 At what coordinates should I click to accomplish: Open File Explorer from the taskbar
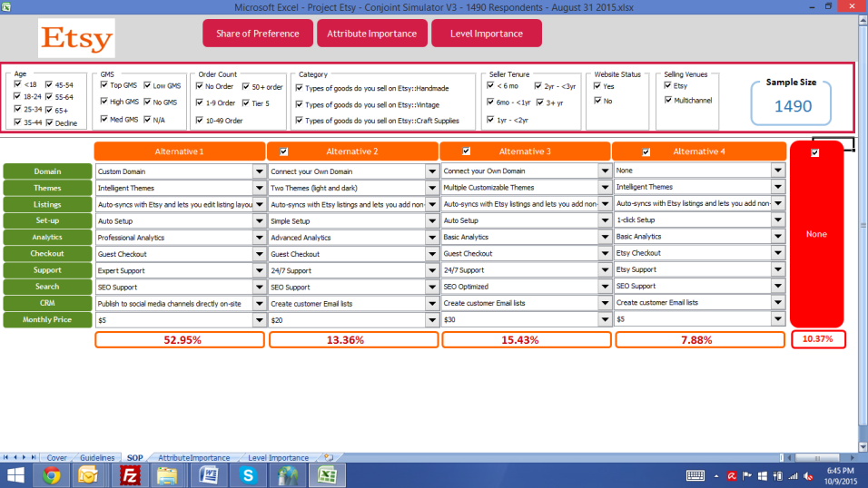[288, 475]
